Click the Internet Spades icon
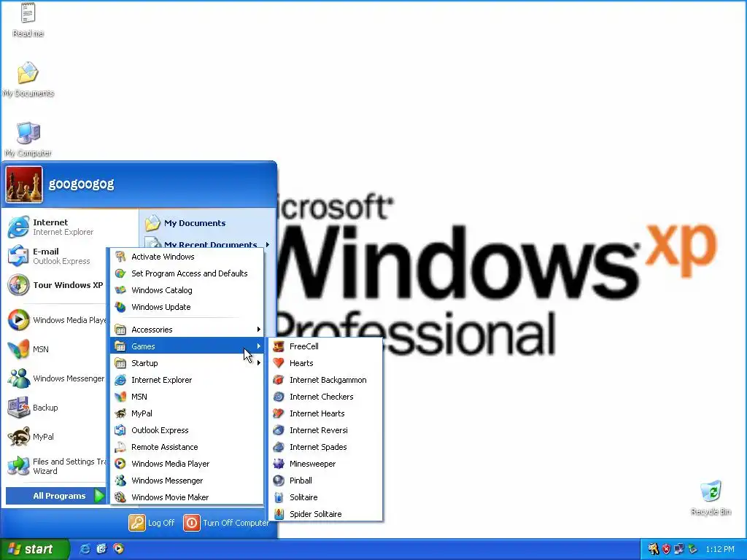 click(x=279, y=447)
